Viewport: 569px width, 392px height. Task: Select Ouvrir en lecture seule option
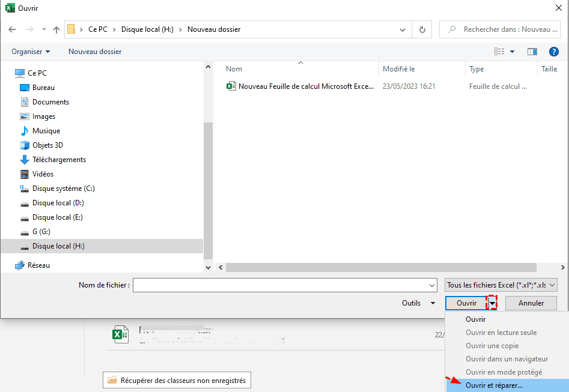[x=501, y=333]
